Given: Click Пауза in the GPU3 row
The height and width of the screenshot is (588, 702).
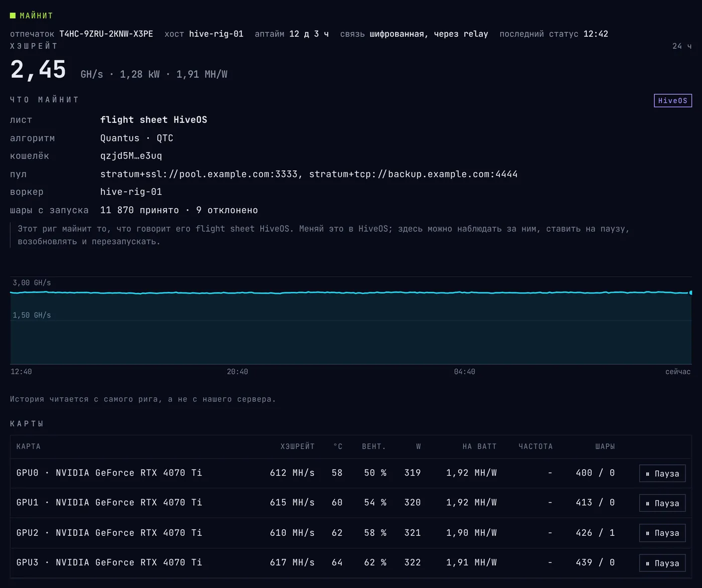Looking at the screenshot, I should (662, 563).
